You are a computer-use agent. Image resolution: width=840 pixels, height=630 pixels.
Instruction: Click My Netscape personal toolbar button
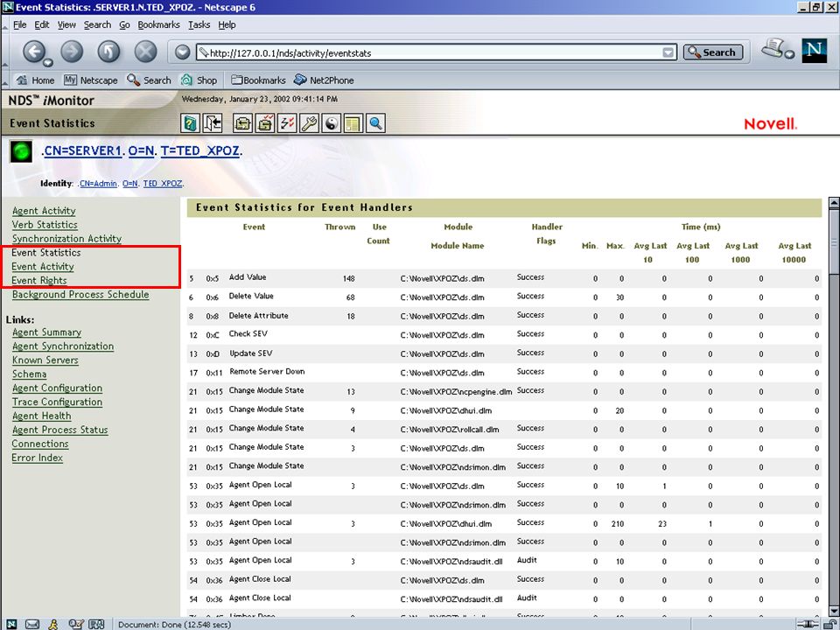90,80
